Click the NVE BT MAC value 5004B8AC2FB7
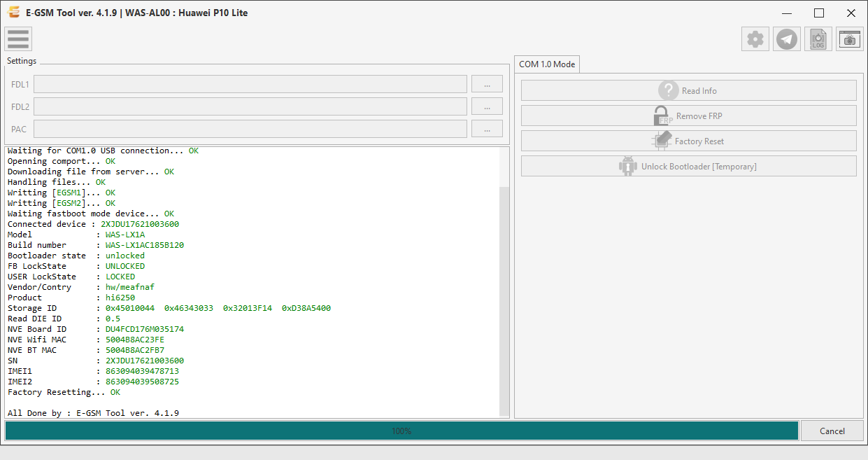 (x=135, y=350)
